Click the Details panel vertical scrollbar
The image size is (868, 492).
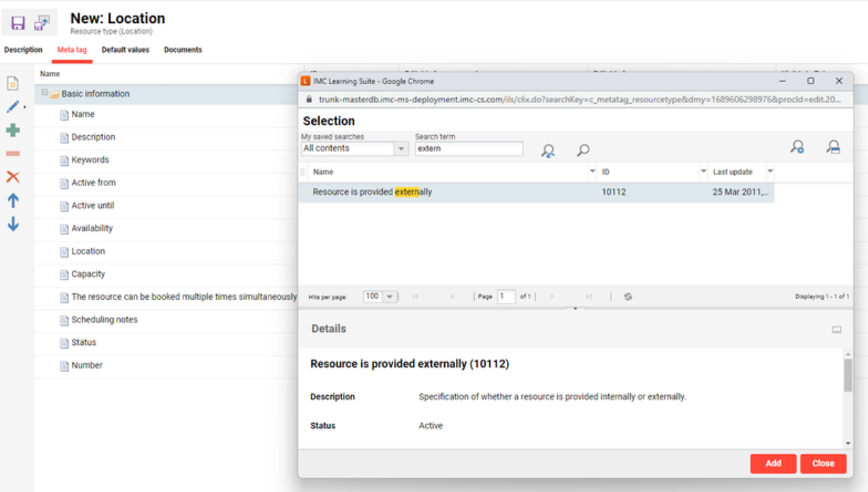click(x=848, y=376)
